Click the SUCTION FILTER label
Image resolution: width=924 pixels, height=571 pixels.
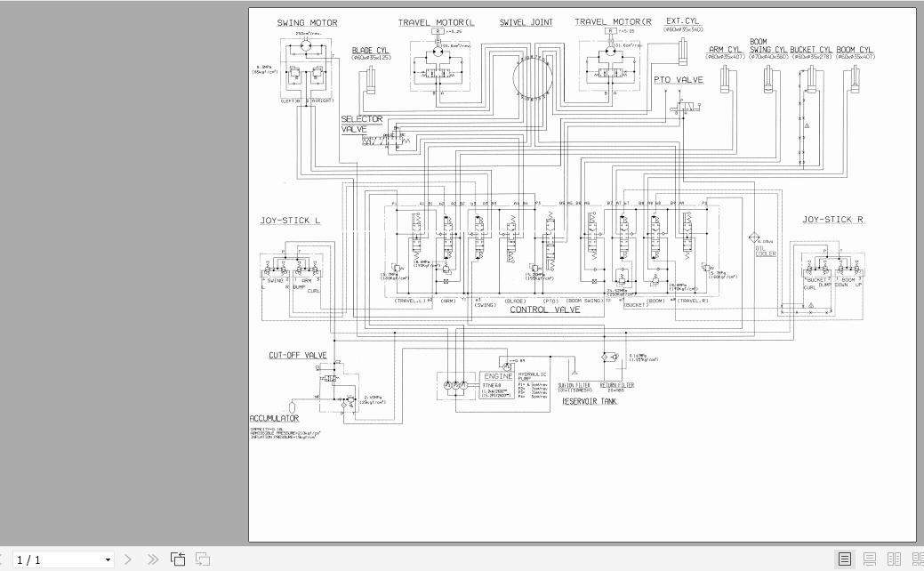[574, 385]
